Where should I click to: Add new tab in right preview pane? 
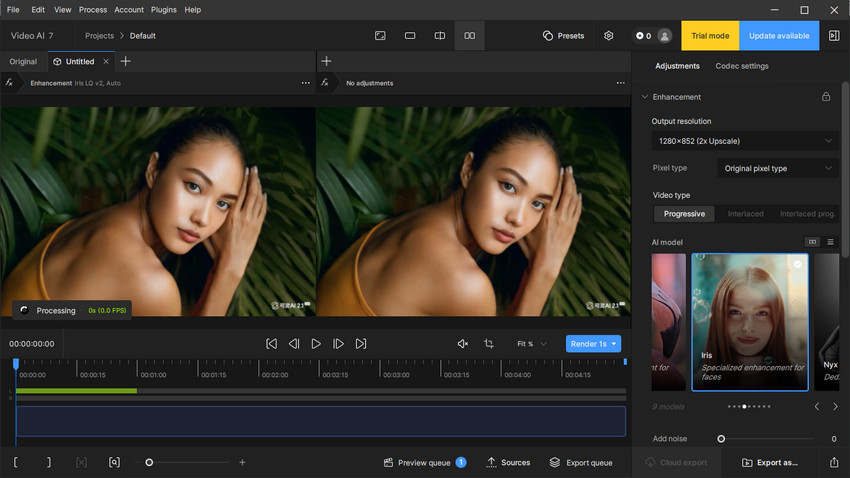tap(326, 61)
